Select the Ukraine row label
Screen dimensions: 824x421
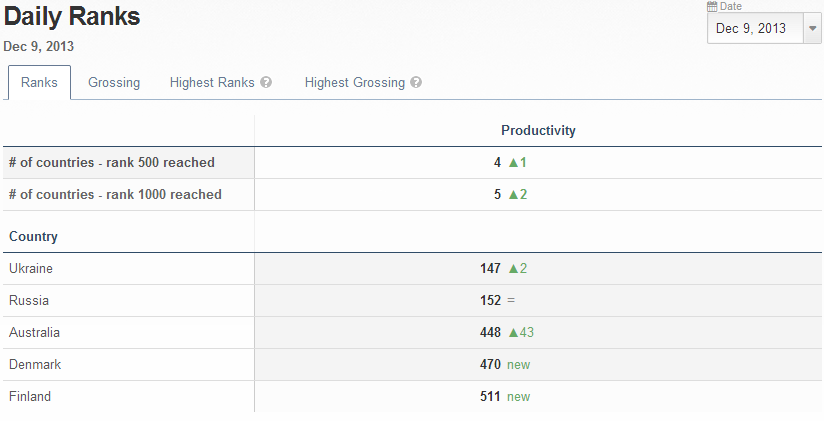point(31,269)
